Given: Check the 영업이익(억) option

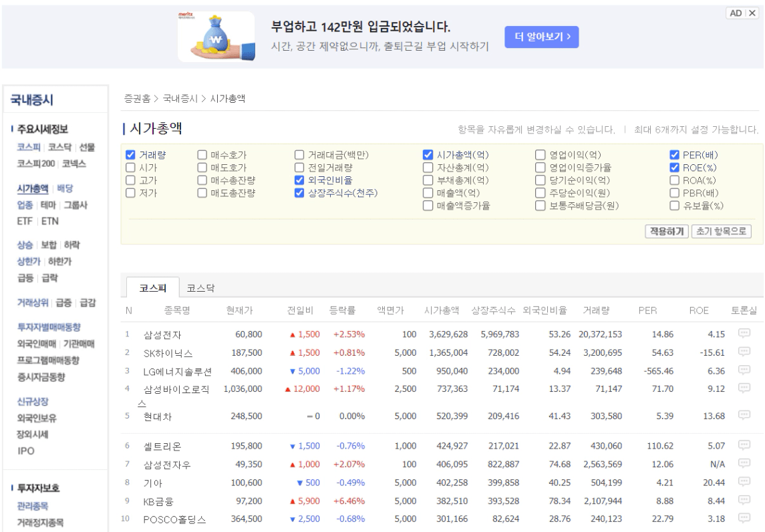Looking at the screenshot, I should 541,156.
